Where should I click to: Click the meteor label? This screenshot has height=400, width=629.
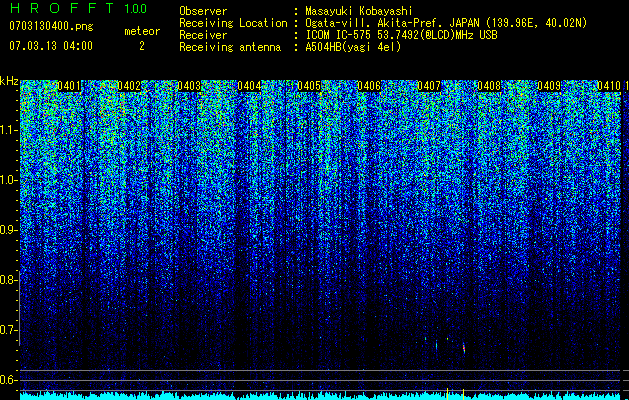tap(142, 31)
